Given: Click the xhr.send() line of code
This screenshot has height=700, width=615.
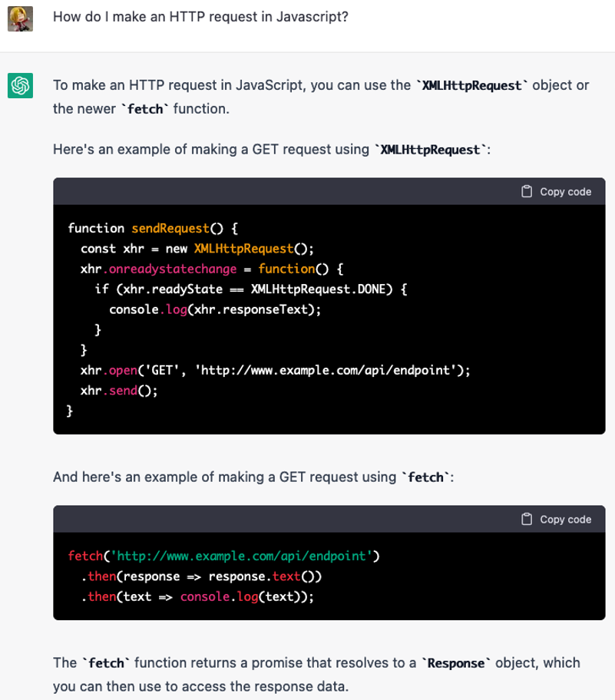Looking at the screenshot, I should point(118,391).
